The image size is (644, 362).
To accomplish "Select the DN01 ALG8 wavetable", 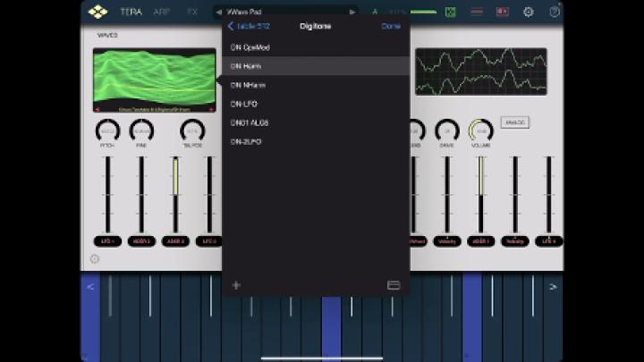I will tap(316, 123).
